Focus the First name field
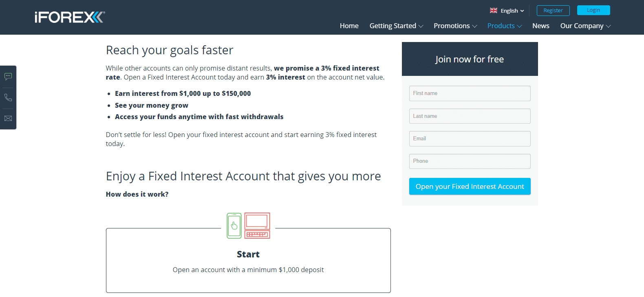 pos(470,93)
